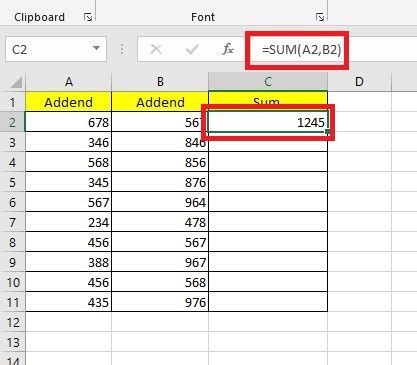417x365 pixels.
Task: Select cell containing 964
Action: tap(160, 202)
